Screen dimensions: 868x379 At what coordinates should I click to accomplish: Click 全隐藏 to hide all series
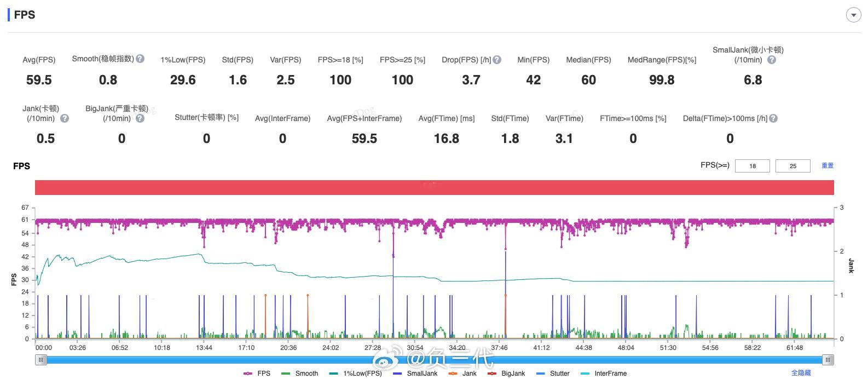coord(801,373)
